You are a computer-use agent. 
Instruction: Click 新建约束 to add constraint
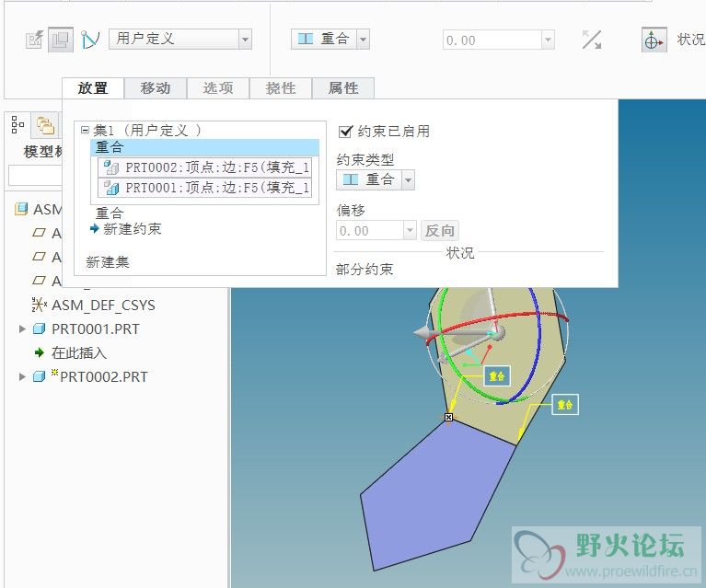132,229
